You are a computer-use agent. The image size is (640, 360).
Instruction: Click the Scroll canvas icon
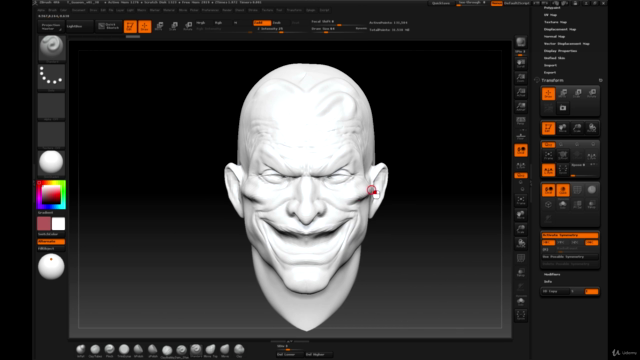coord(521,63)
